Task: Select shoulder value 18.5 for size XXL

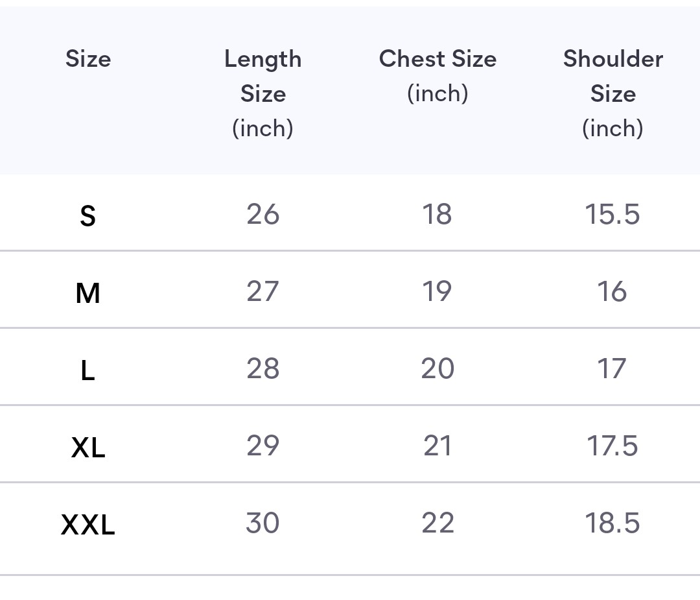Action: 612,523
